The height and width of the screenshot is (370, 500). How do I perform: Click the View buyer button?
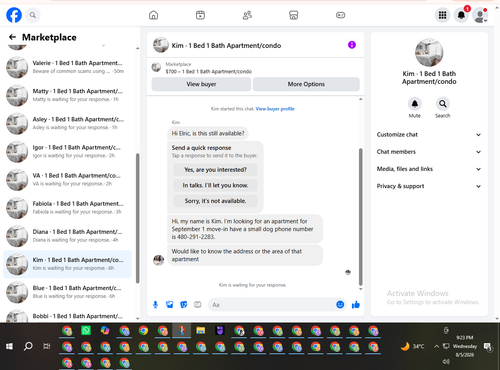(x=201, y=84)
